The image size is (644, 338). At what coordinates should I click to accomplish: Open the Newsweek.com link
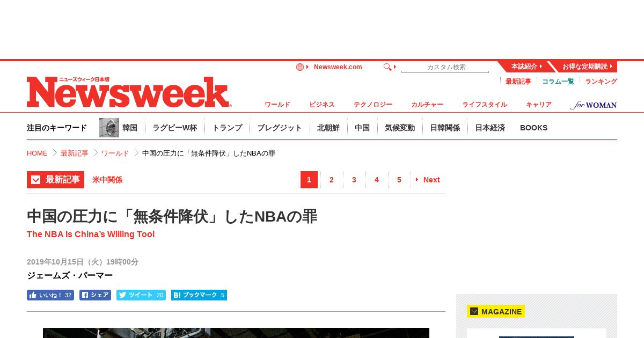338,67
